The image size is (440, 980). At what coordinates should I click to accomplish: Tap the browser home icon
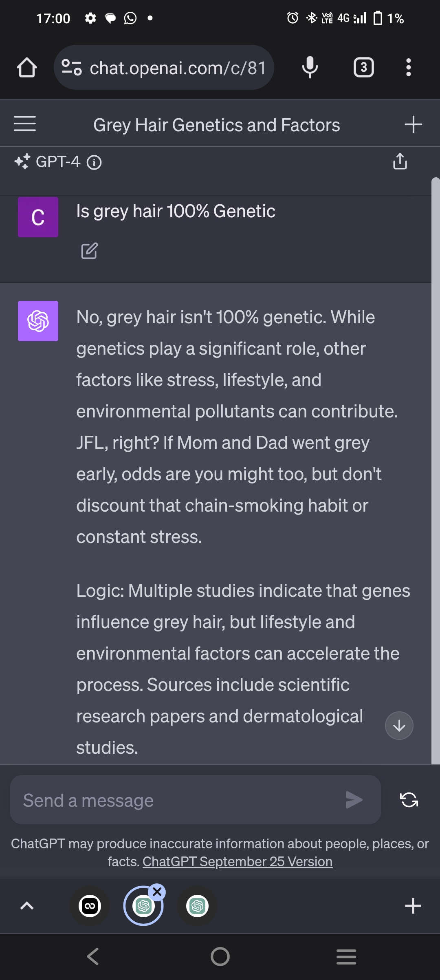tap(27, 67)
